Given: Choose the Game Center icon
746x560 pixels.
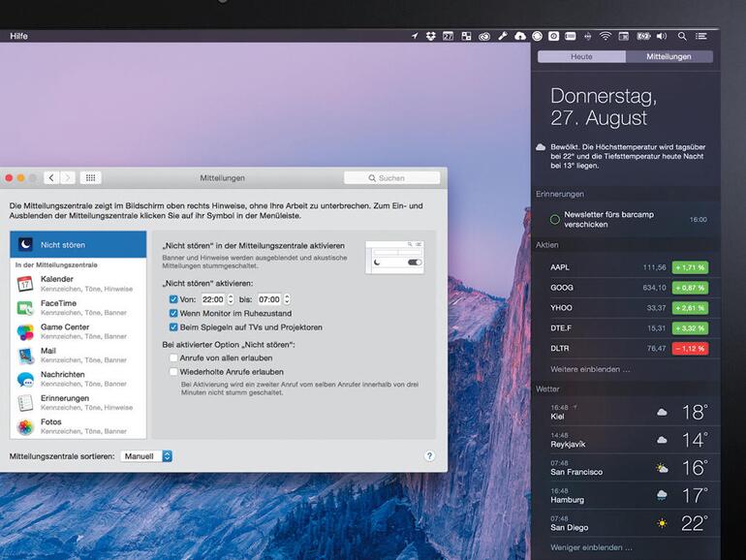Looking at the screenshot, I should [x=25, y=331].
